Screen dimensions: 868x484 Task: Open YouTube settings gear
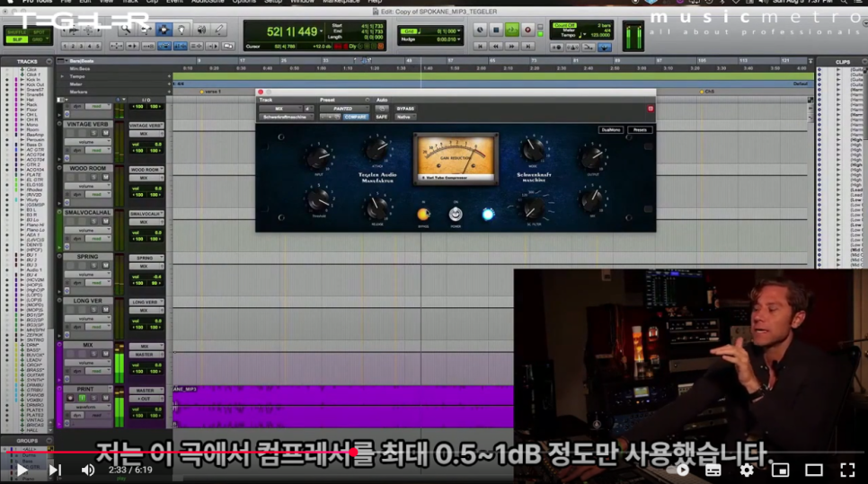[x=747, y=471]
